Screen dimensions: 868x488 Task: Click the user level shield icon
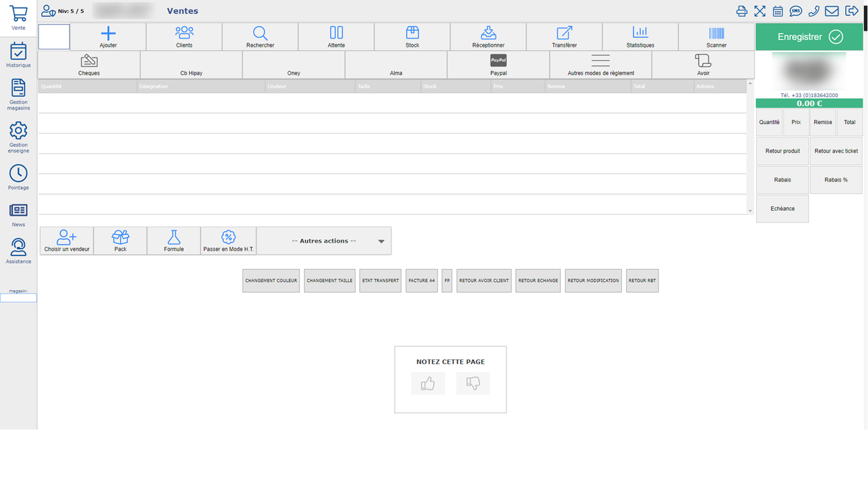(48, 11)
